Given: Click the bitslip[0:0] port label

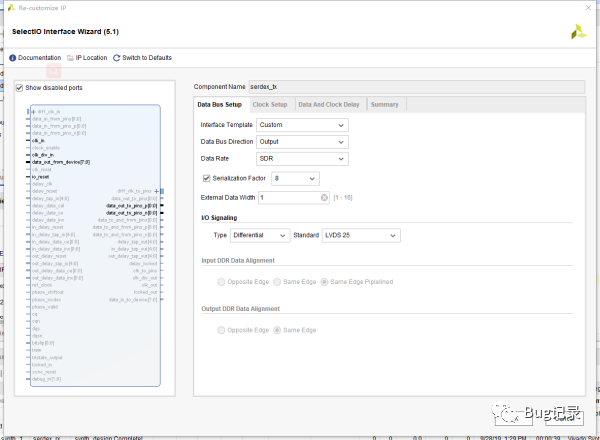Looking at the screenshot, I should 43,343.
